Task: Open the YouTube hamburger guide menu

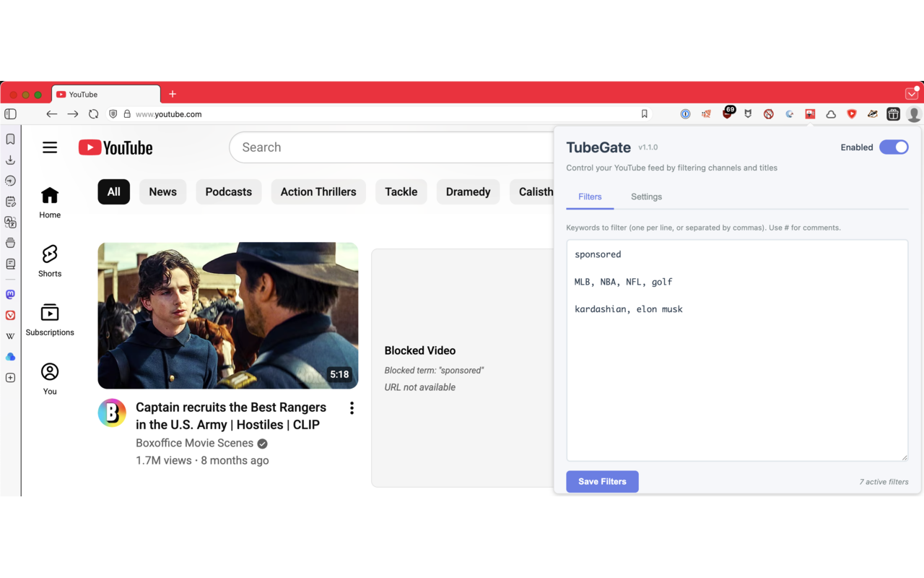Action: [x=50, y=147]
